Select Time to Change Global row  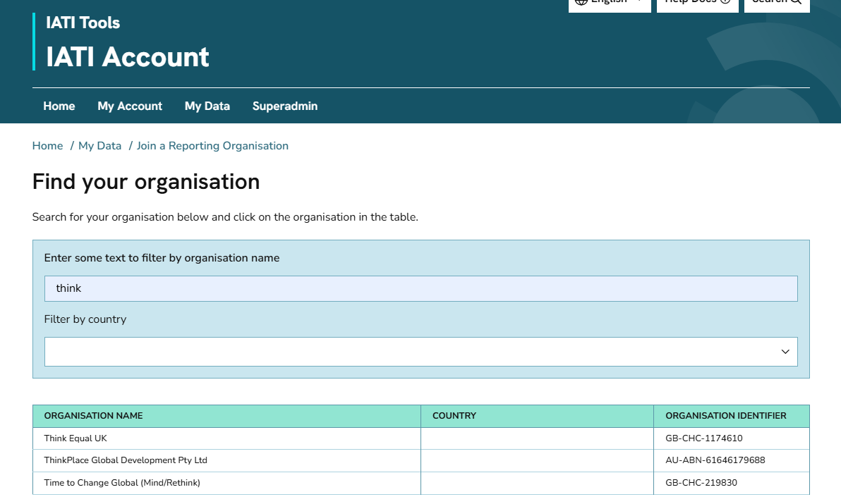[122, 483]
